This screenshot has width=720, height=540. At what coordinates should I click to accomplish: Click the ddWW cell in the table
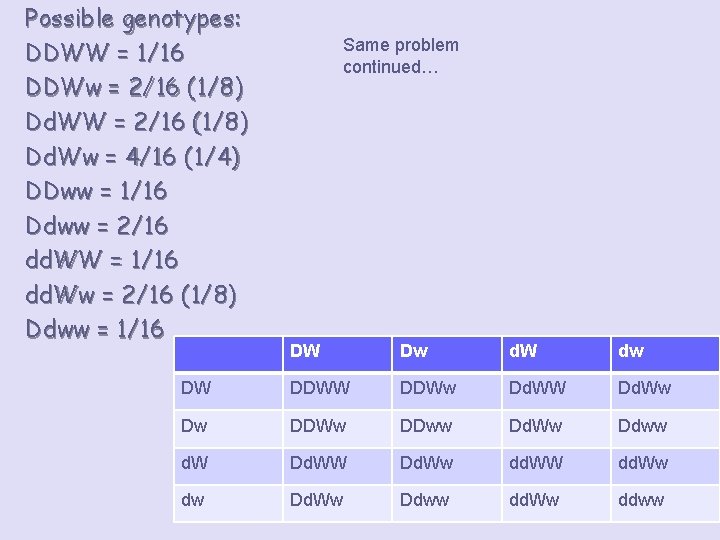click(x=555, y=464)
